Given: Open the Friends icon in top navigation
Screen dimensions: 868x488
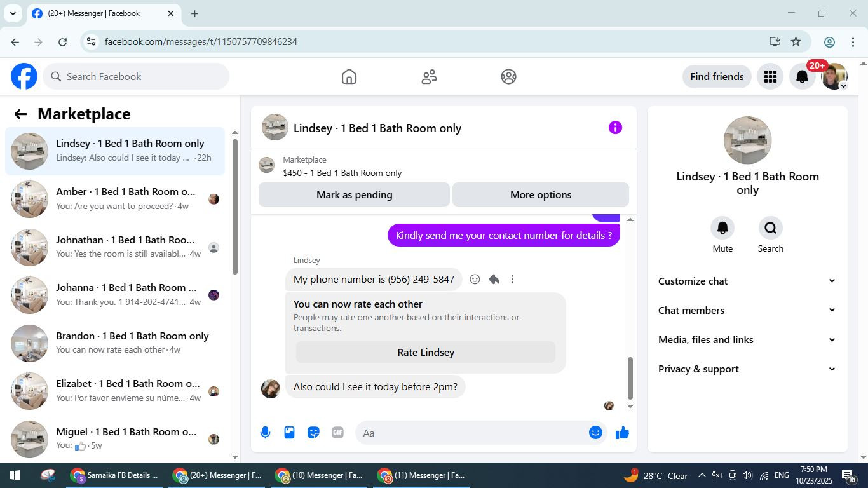Looking at the screenshot, I should click(x=429, y=76).
